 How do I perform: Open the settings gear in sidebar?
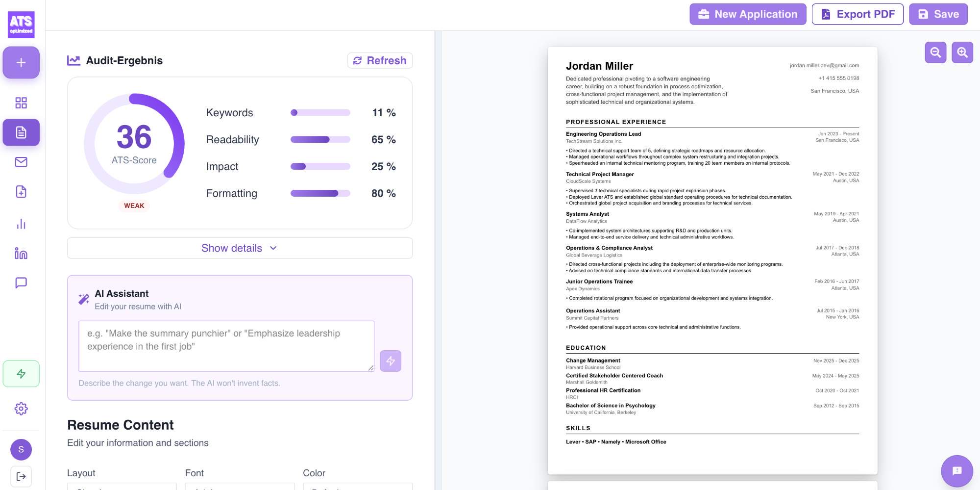click(21, 409)
